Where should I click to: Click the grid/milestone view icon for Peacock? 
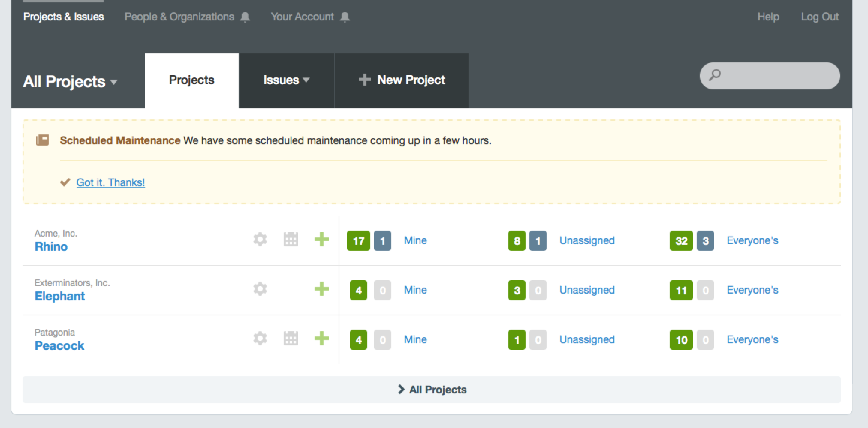click(x=291, y=339)
